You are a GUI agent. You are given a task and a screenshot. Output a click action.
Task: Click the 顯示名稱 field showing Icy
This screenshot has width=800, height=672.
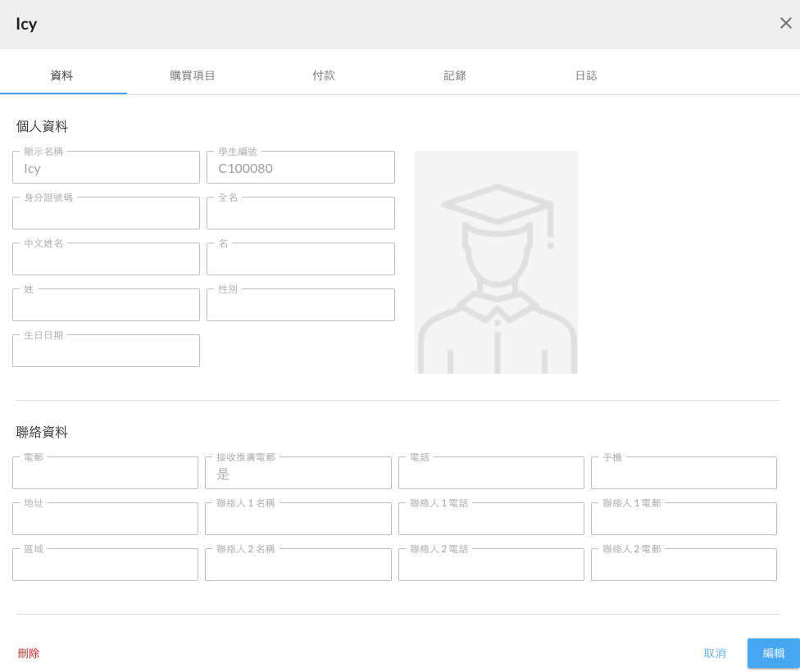106,167
